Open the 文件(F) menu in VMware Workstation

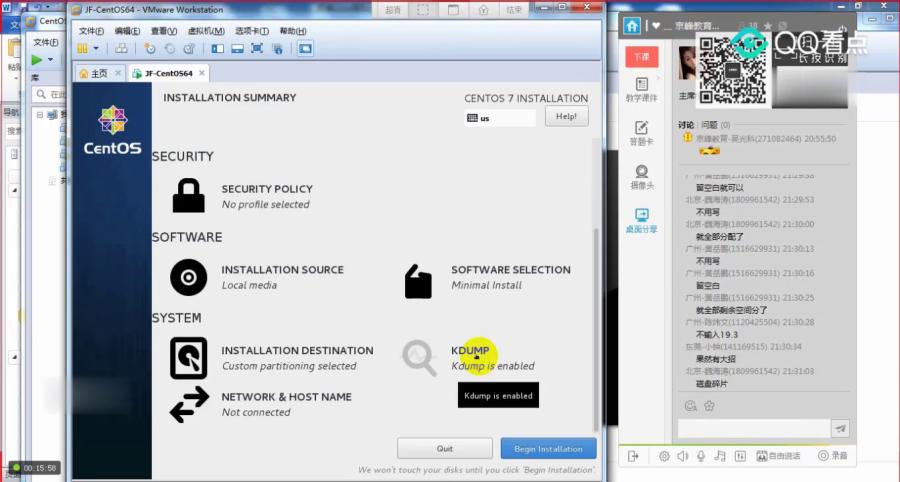[91, 31]
